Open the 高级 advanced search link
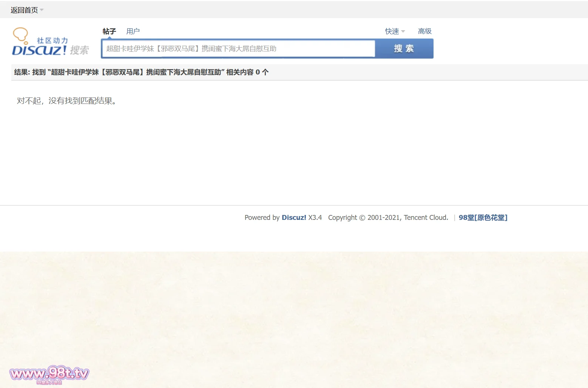The image size is (588, 388). coord(424,31)
